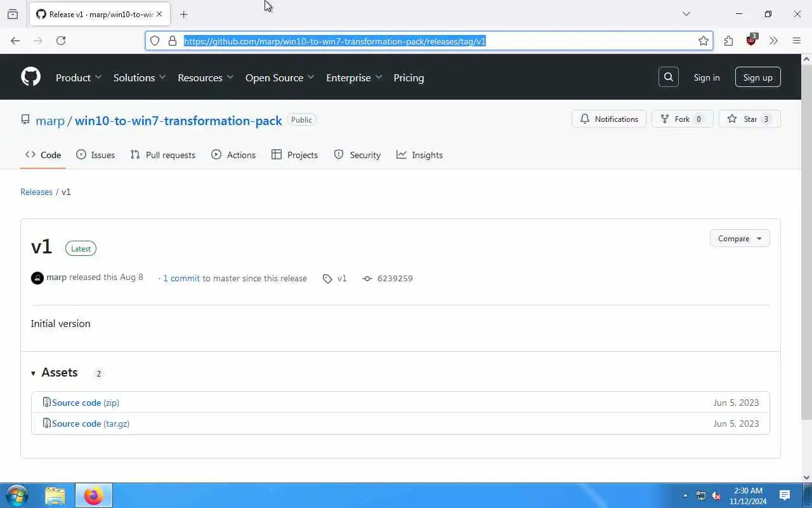Open the Pull requests tab
The image size is (812, 508).
163,155
